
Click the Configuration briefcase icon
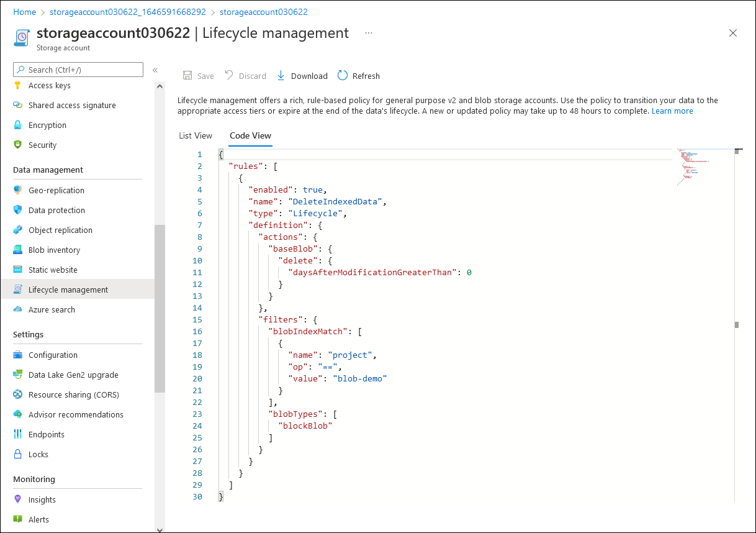click(17, 355)
